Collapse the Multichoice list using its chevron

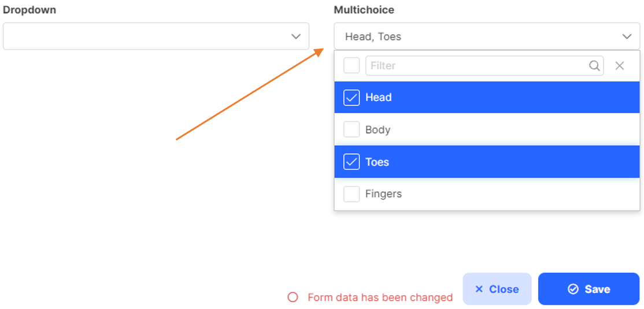(x=627, y=36)
